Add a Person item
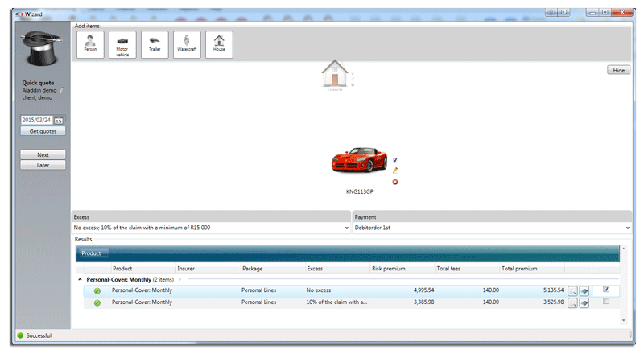Viewport: 644px width, 358px height. click(90, 44)
